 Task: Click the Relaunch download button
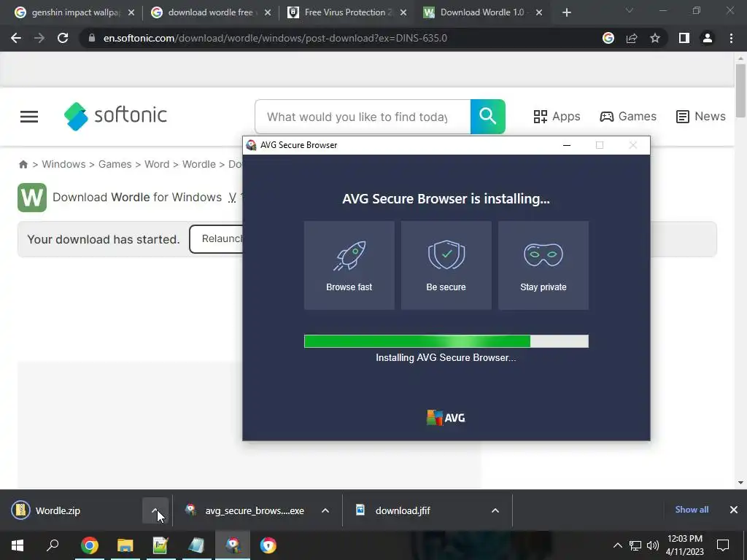click(x=216, y=239)
